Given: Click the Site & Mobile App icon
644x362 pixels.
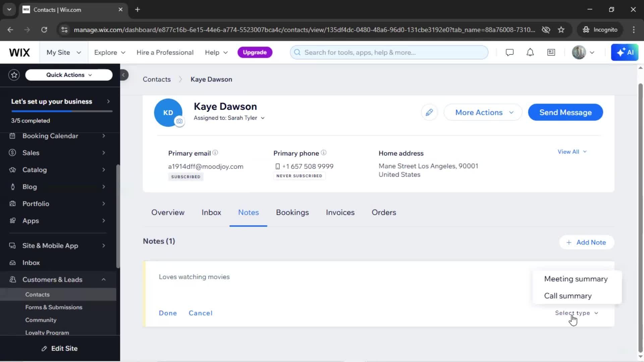Looking at the screenshot, I should click(x=12, y=246).
